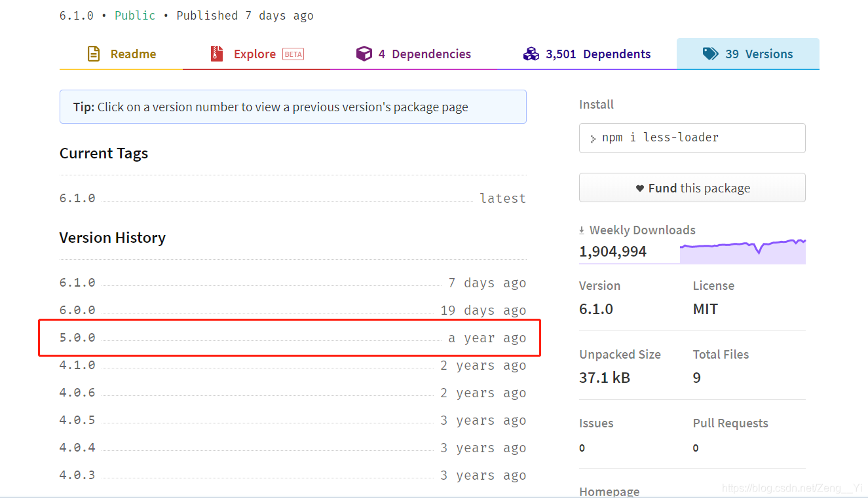868x500 pixels.
Task: Click the Homepage heading
Action: pyautogui.click(x=609, y=492)
